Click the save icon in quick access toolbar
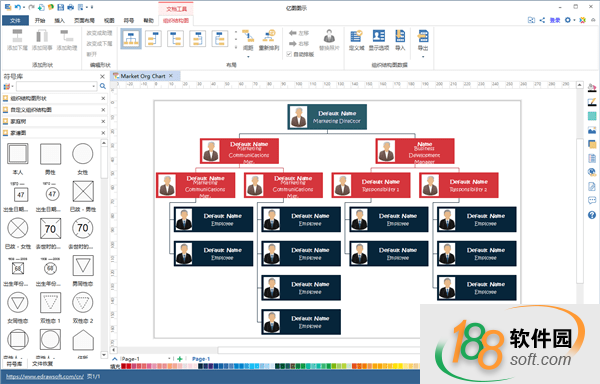This screenshot has width=600, height=384. (60, 7)
